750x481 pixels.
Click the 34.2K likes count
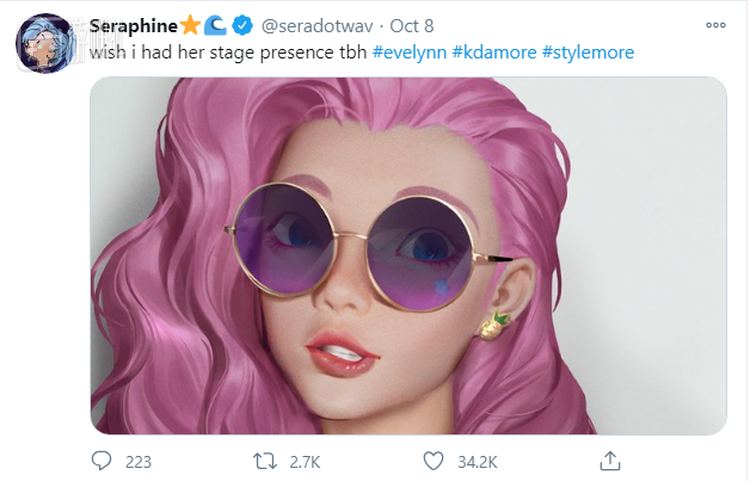(478, 462)
